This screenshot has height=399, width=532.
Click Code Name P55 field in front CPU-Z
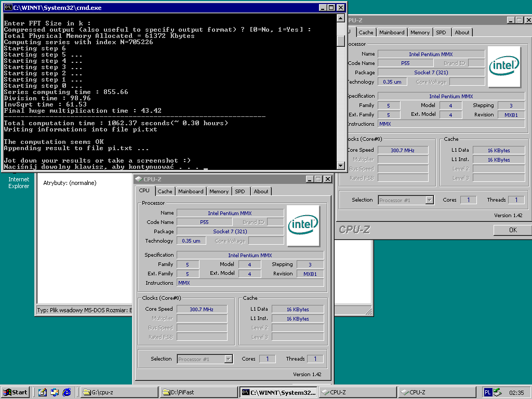204,222
